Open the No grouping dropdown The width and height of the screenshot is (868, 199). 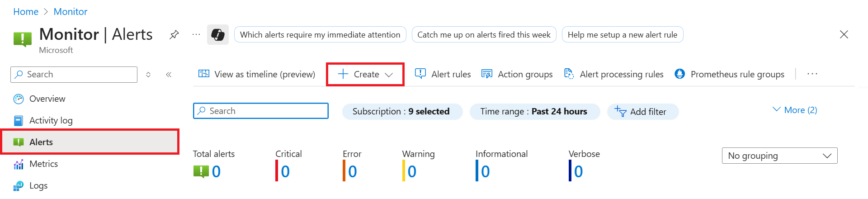(x=779, y=156)
